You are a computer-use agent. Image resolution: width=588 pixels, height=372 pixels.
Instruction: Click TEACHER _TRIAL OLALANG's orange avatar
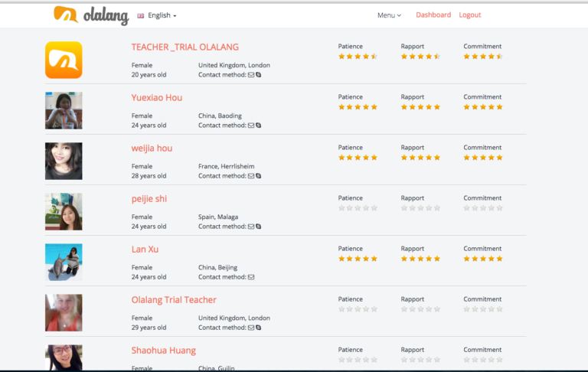click(x=64, y=60)
